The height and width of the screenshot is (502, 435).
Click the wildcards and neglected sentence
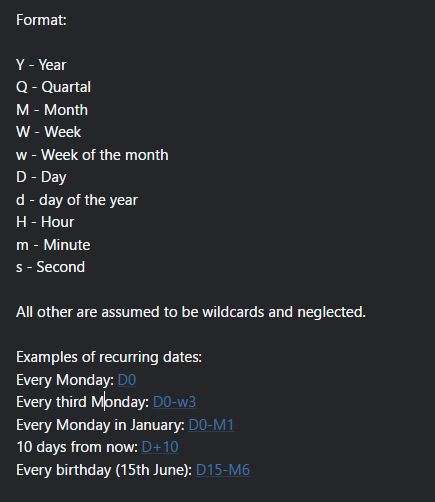[x=191, y=312]
